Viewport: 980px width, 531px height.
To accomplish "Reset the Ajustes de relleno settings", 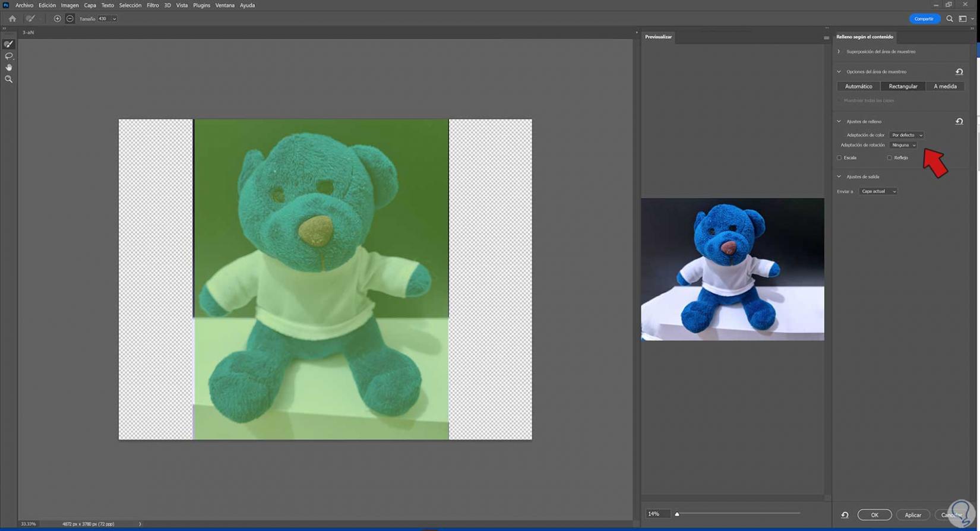I will coord(959,122).
